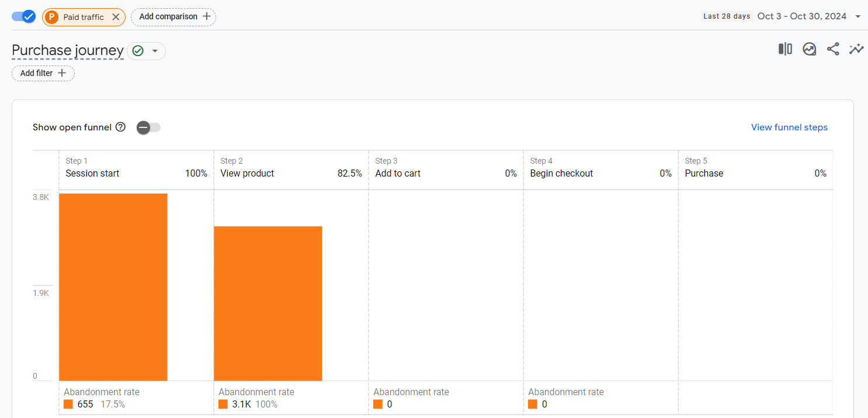This screenshot has height=418, width=868.
Task: Select the Oct 3 - Oct 30, 2024 date range
Action: (801, 16)
